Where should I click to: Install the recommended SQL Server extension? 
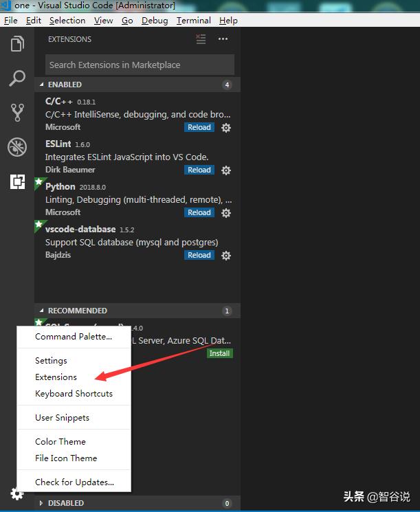(220, 353)
